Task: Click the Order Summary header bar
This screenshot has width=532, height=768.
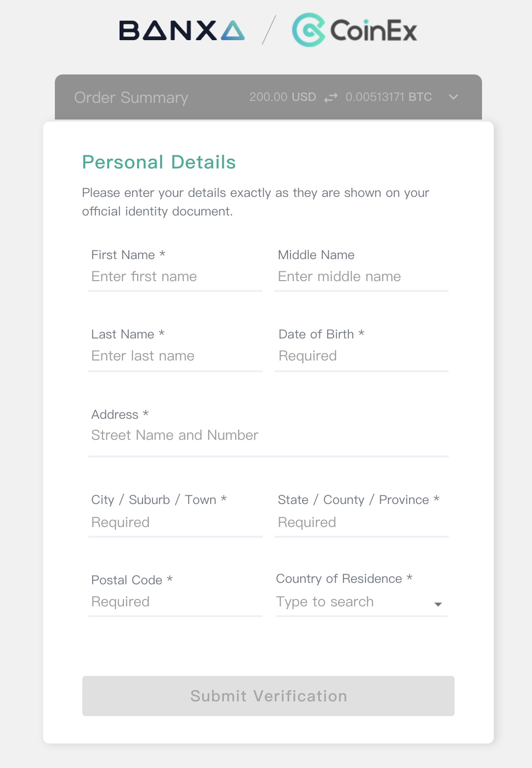Action: 268,97
